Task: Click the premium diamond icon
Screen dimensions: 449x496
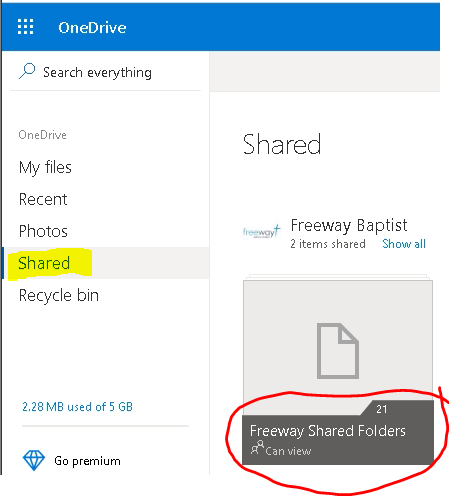Action: 34,460
